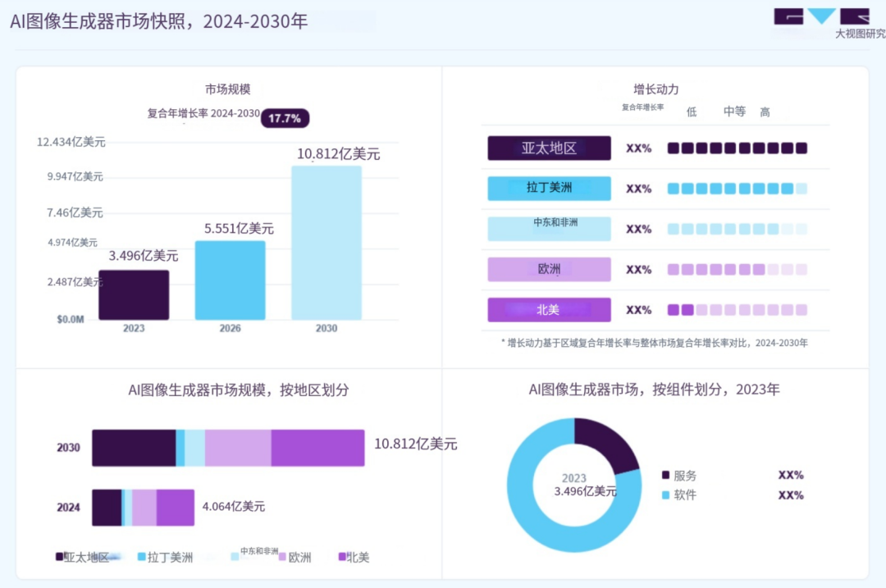
Task: Click the 7.46亿美元 axis label
Action: click(x=75, y=212)
